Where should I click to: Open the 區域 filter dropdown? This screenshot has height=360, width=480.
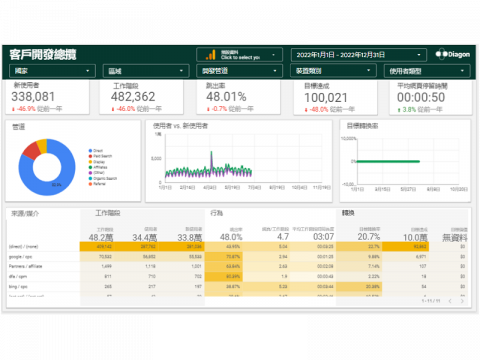coord(146,71)
